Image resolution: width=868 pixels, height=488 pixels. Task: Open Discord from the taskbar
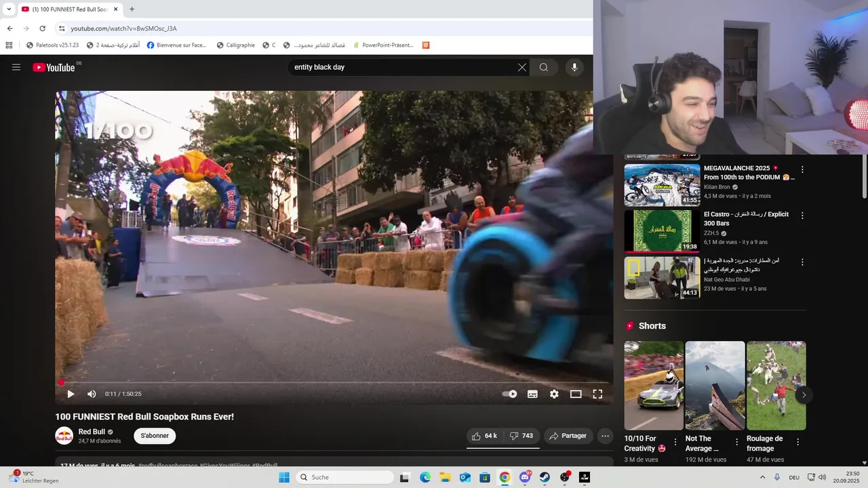point(525,477)
